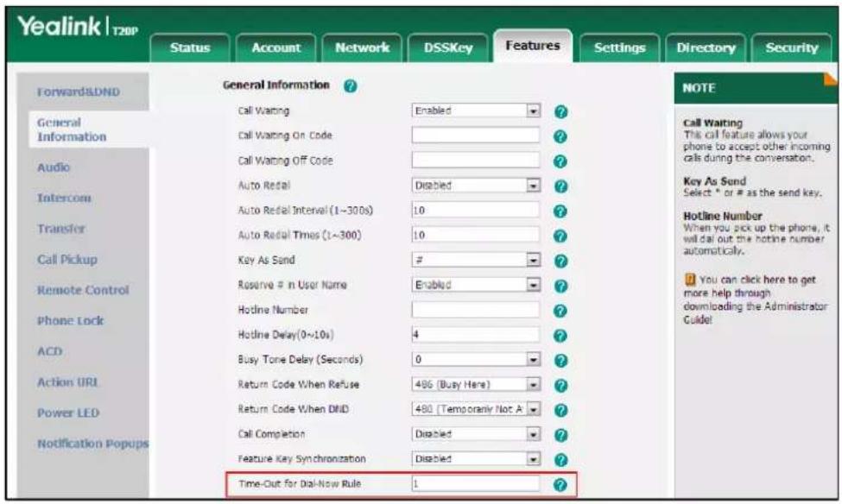Click help icon for Call Waiting Off Code
This screenshot has height=504, width=842.
coord(560,161)
